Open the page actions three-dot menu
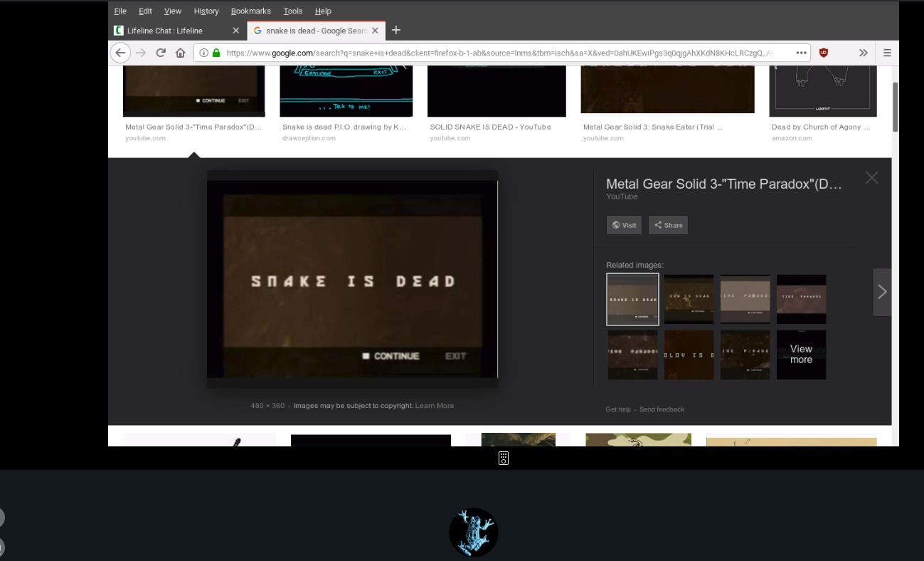This screenshot has width=924, height=561. click(x=802, y=53)
